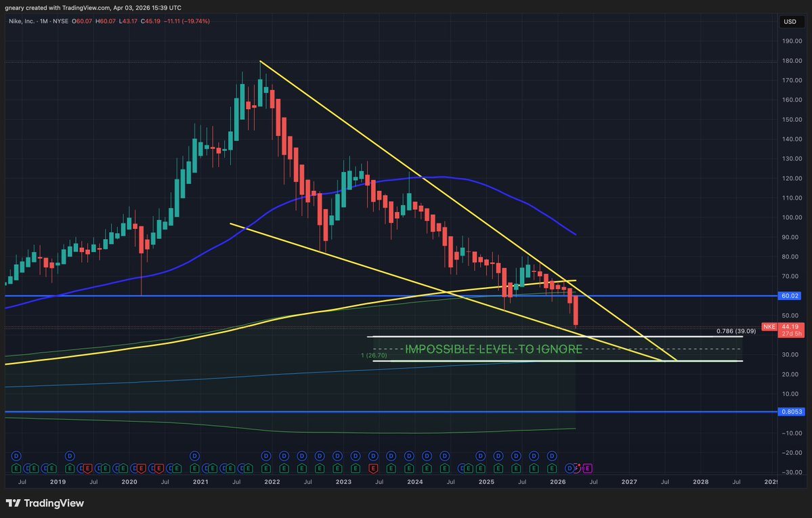This screenshot has width=812, height=518.
Task: Click the green earnings E marker above 2021
Action: click(195, 469)
